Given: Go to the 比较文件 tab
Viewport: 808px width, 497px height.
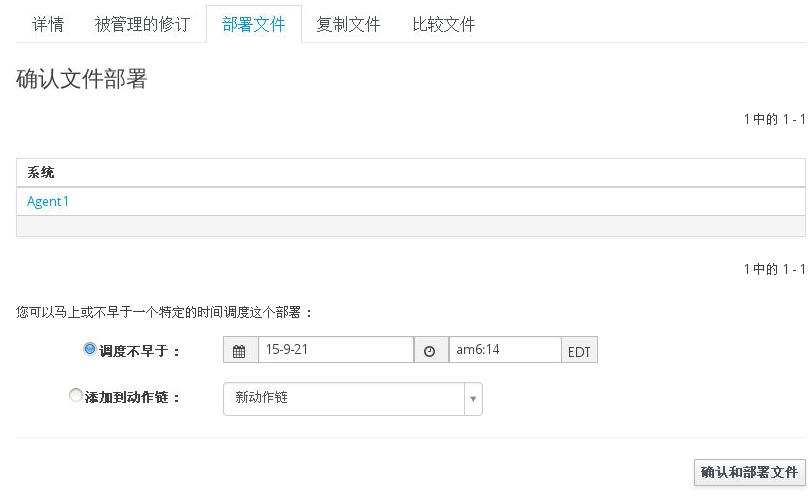Looking at the screenshot, I should [444, 24].
